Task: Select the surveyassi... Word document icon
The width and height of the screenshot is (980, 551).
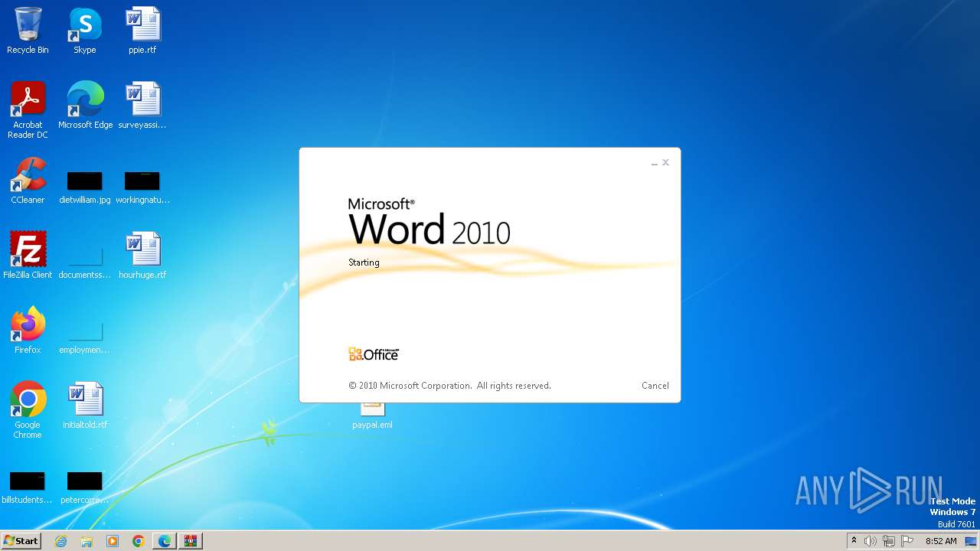Action: pos(142,106)
